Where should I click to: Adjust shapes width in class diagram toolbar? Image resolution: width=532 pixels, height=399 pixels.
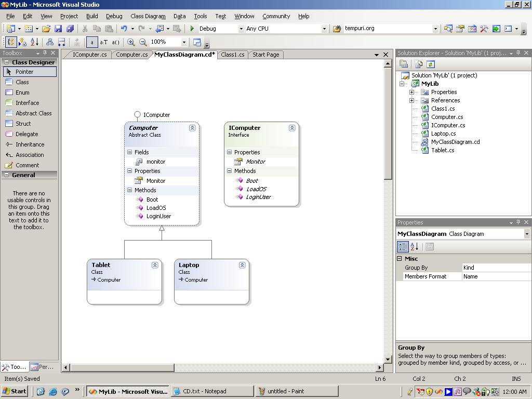coord(61,42)
